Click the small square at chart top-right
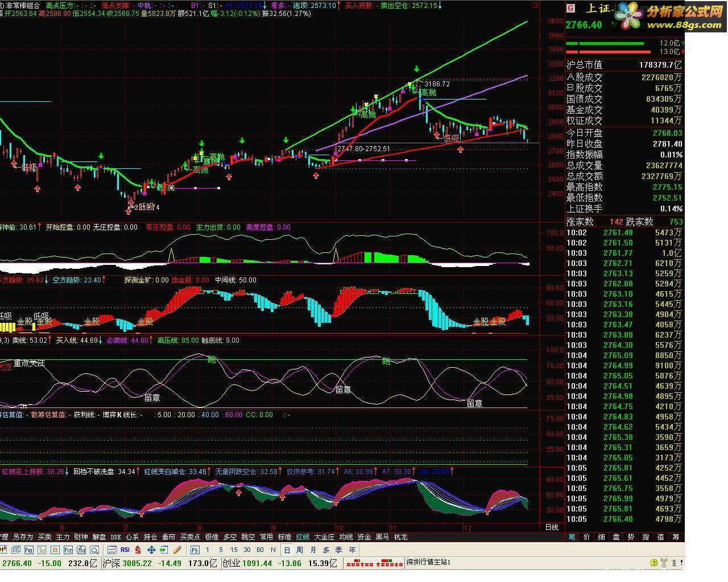Viewport: 728px width, 582px height. click(535, 5)
